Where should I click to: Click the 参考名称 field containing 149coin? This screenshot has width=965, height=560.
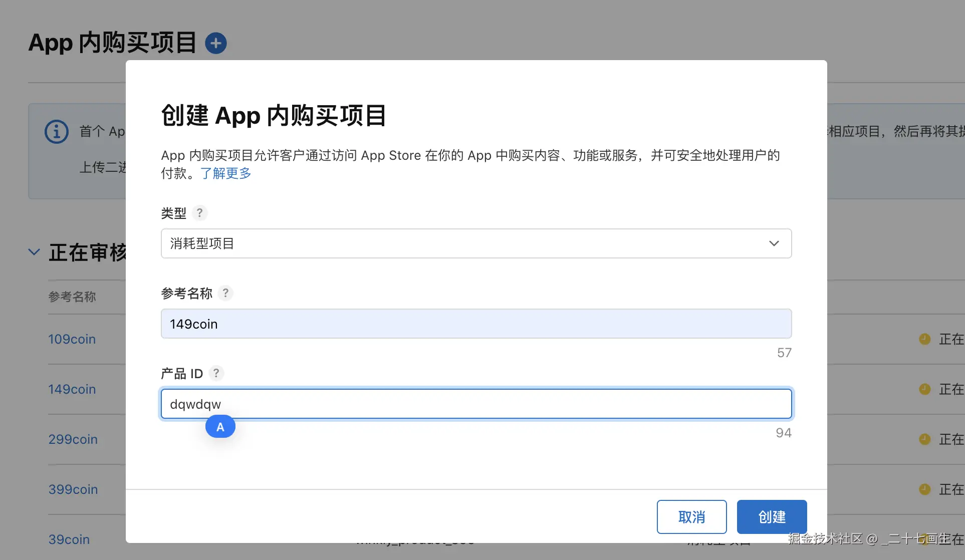point(476,324)
